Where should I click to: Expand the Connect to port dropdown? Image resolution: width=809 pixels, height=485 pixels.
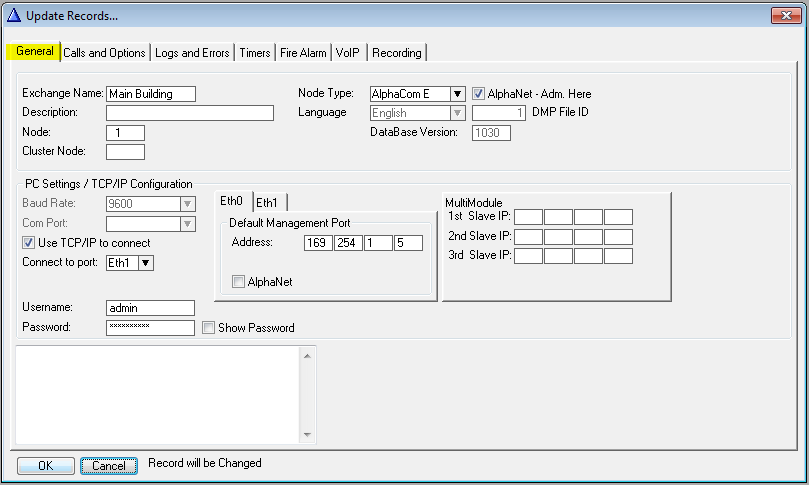coord(146,263)
